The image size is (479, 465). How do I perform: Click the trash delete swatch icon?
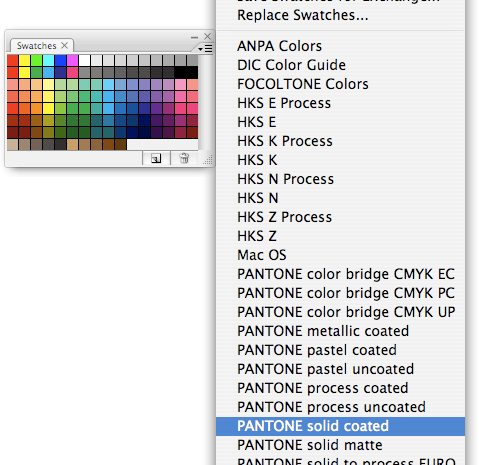click(x=184, y=158)
